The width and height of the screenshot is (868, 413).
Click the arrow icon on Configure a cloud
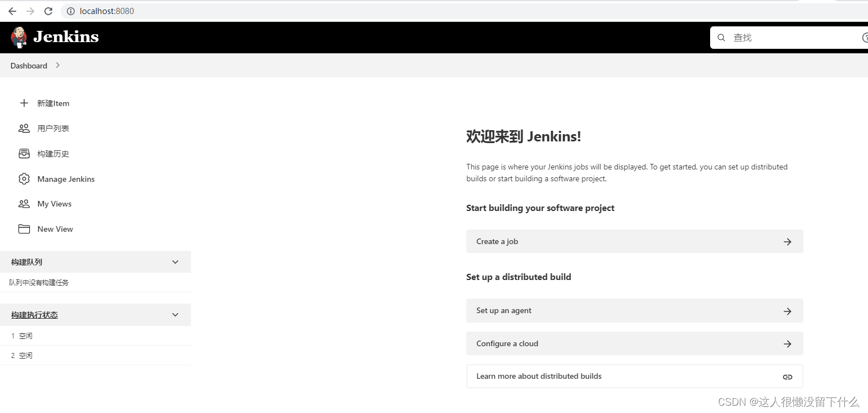788,344
